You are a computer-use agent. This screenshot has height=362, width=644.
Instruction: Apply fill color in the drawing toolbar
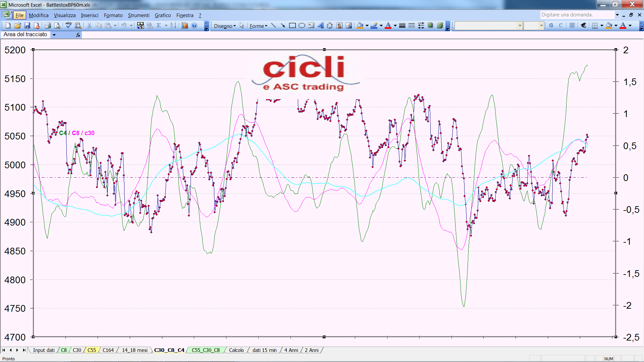click(360, 25)
